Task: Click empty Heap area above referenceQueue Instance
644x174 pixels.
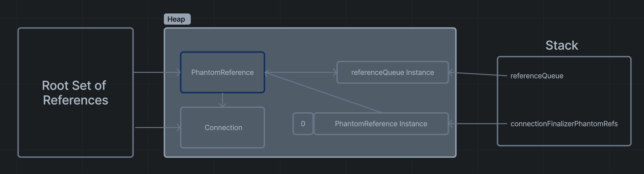Action: click(392, 45)
